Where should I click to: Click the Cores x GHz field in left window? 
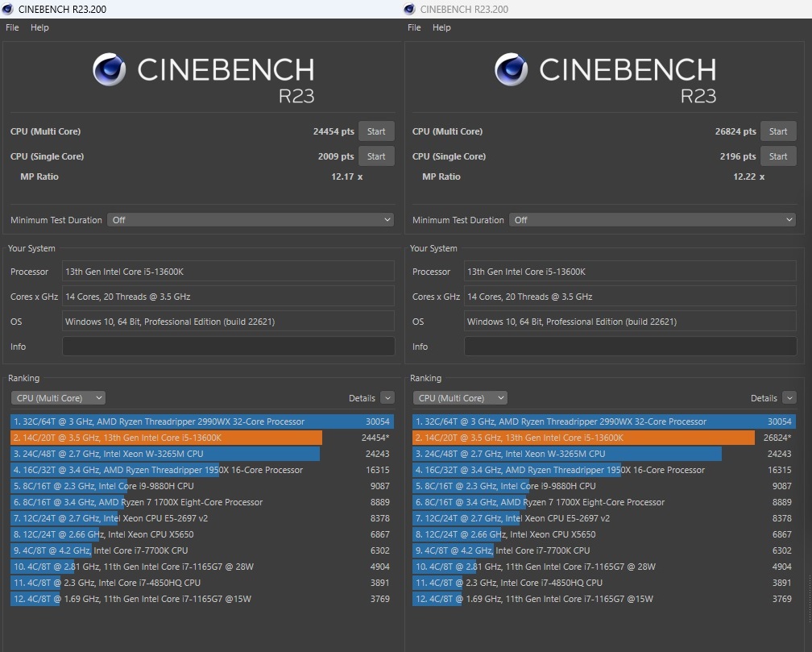(x=229, y=297)
